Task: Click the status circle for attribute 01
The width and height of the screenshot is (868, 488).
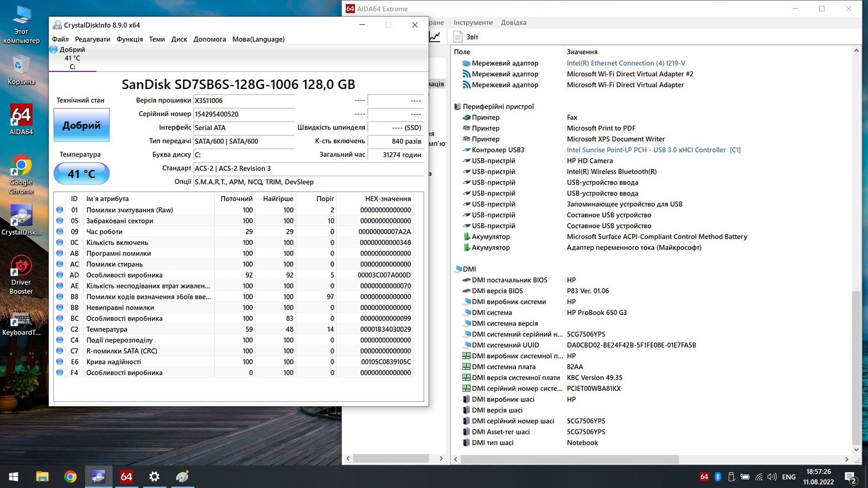Action: pyautogui.click(x=60, y=210)
